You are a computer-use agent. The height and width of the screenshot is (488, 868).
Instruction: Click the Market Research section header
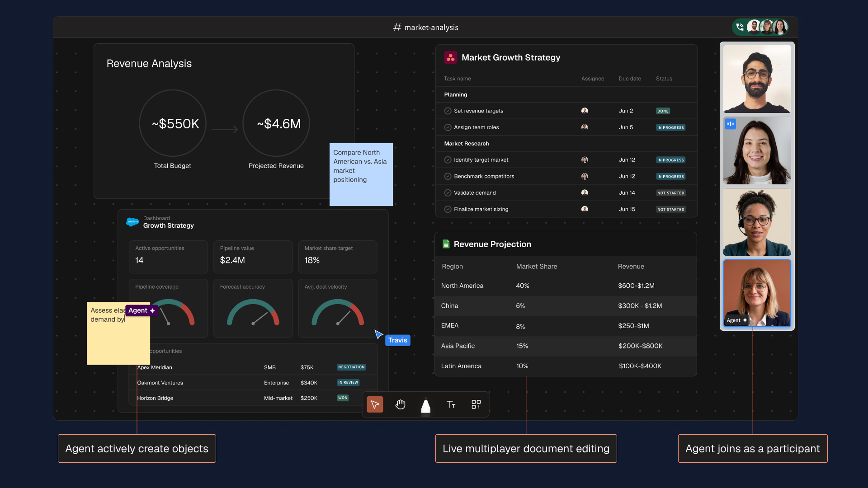pos(467,144)
